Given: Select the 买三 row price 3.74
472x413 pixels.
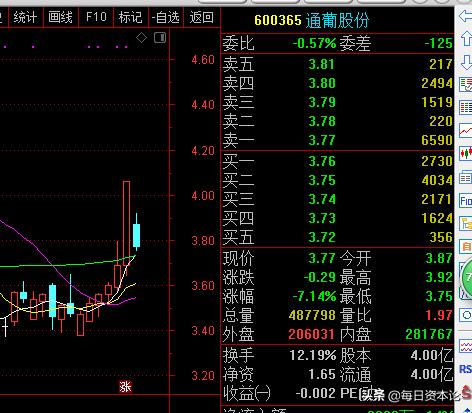Looking at the screenshot, I should [x=322, y=199].
